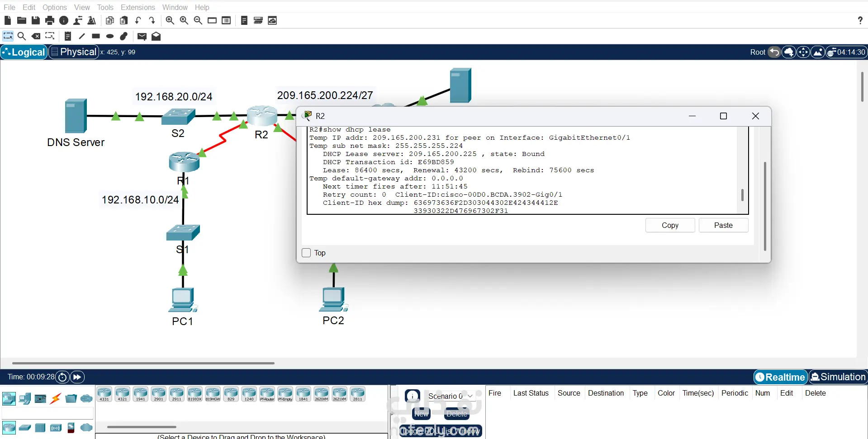This screenshot has width=868, height=439.
Task: Switch to Realtime mode
Action: pyautogui.click(x=781, y=377)
